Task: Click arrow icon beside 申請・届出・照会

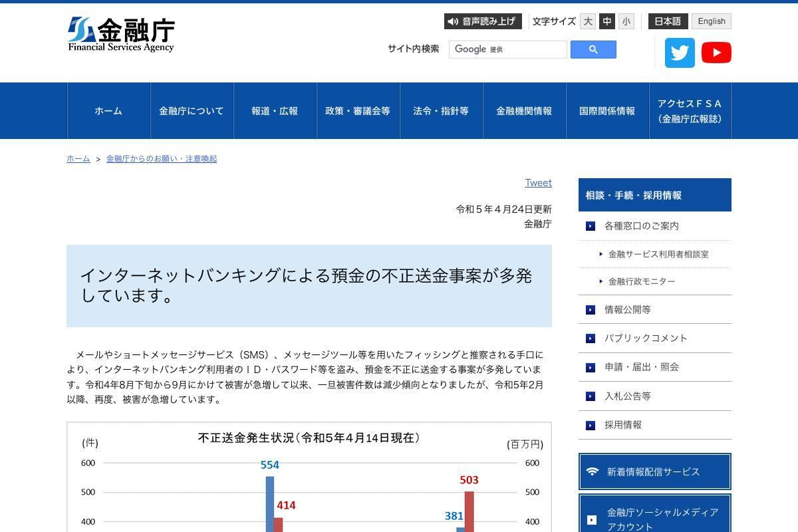Action: [x=591, y=368]
